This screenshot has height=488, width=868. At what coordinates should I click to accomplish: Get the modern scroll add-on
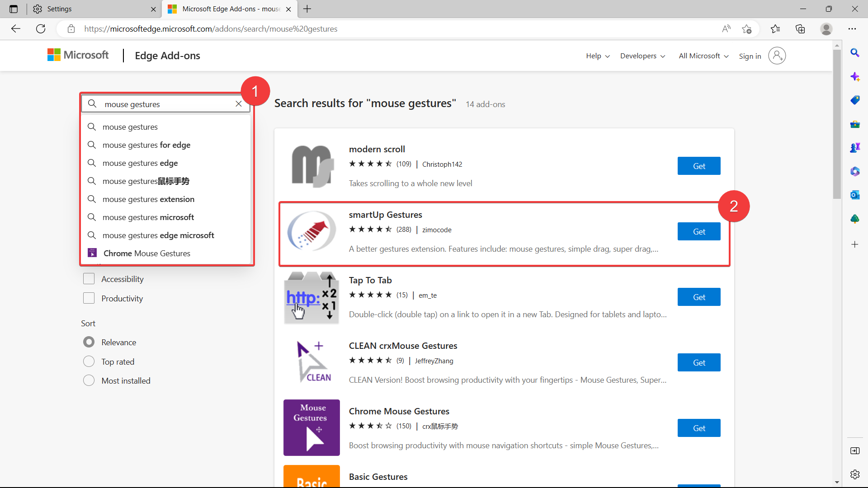699,166
